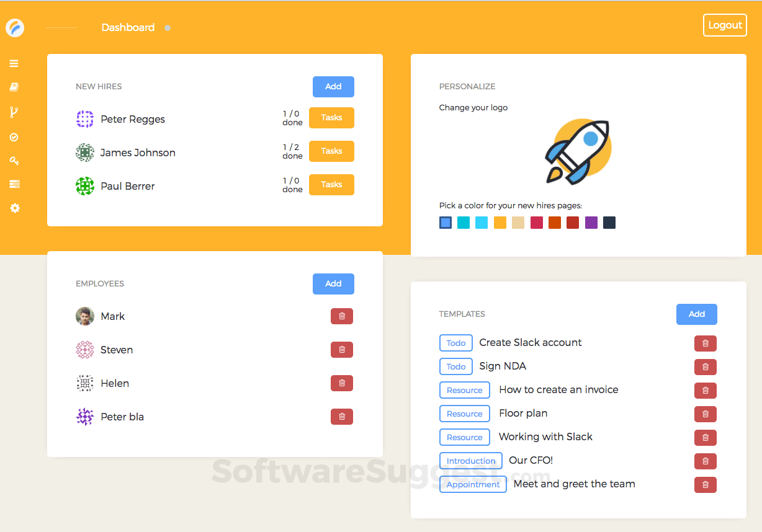Open the settings gear in the sidebar

[x=14, y=208]
